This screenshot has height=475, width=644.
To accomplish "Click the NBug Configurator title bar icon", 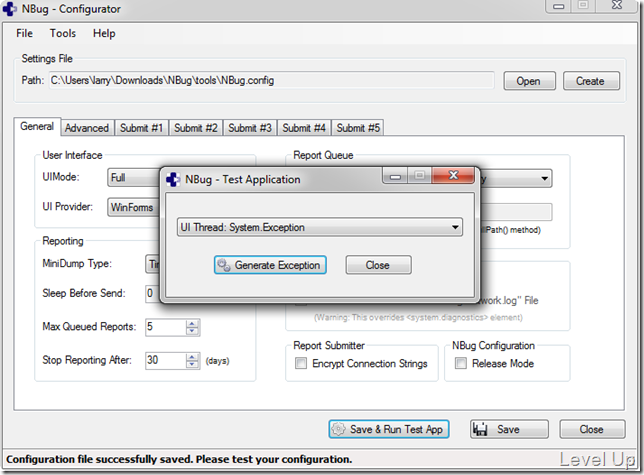I will click(10, 9).
